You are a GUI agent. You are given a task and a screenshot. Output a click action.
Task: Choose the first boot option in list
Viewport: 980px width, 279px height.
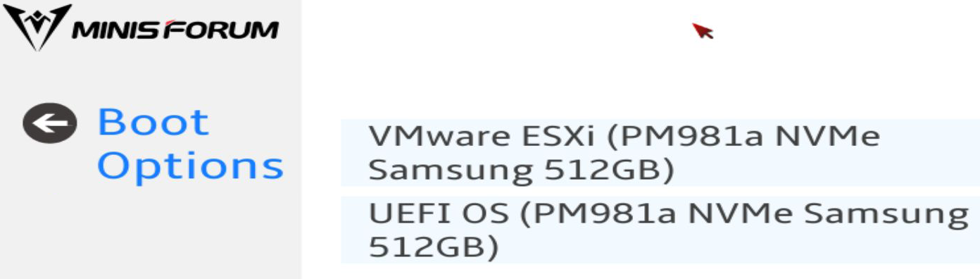(660, 153)
